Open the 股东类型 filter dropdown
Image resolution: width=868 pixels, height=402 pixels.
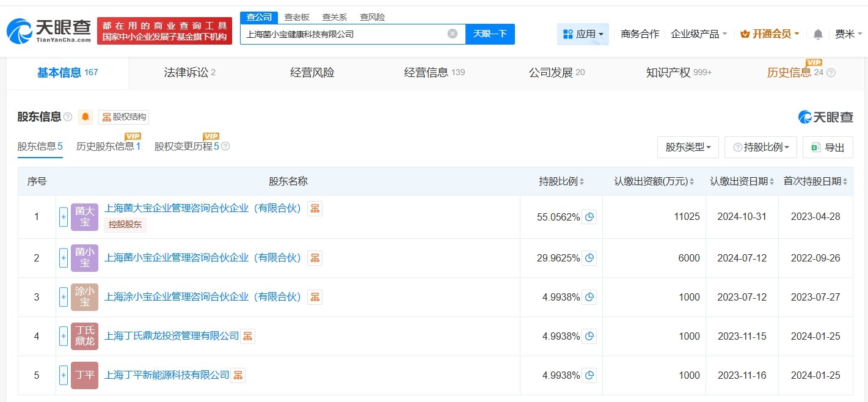click(x=688, y=147)
